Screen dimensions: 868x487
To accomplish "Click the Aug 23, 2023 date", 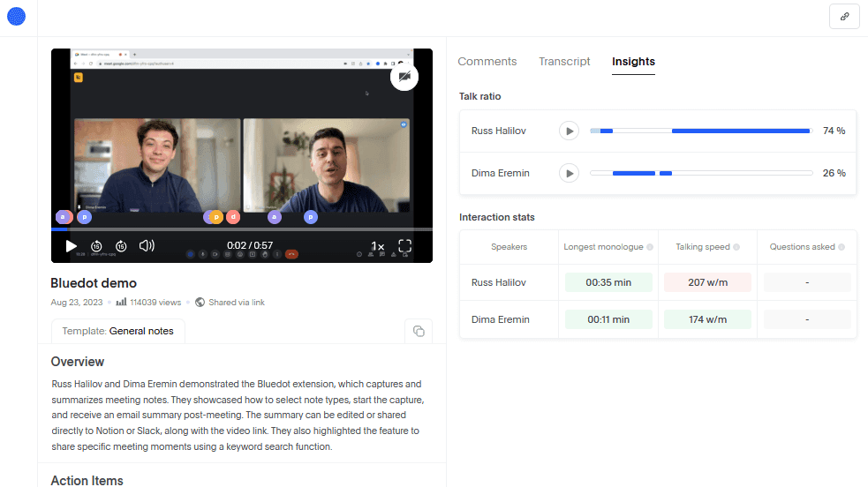I will click(x=77, y=303).
